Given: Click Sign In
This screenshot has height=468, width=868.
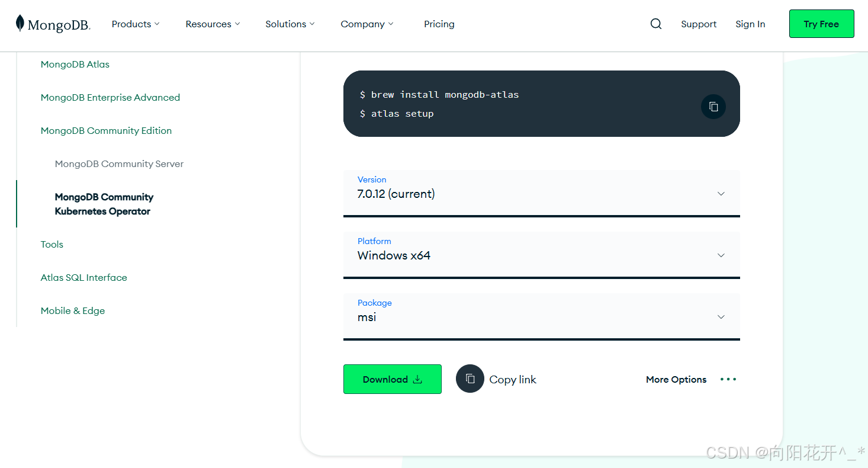Looking at the screenshot, I should coord(750,24).
